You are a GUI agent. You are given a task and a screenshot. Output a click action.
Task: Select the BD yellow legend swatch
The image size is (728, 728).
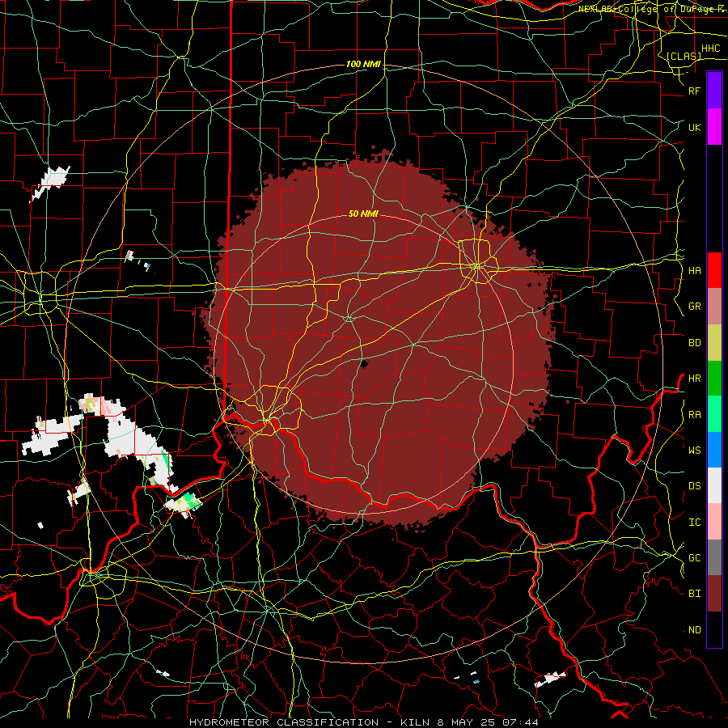[x=714, y=343]
